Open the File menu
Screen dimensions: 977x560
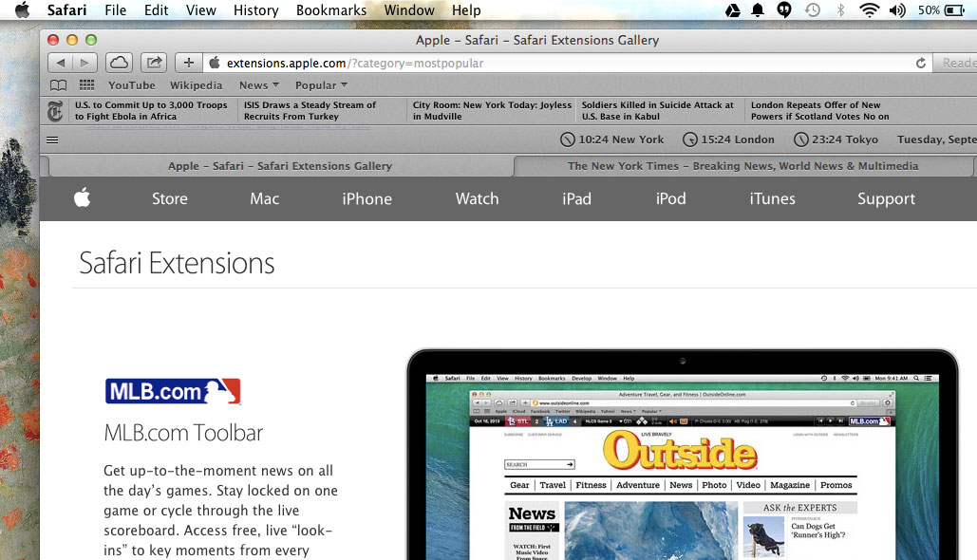115,10
